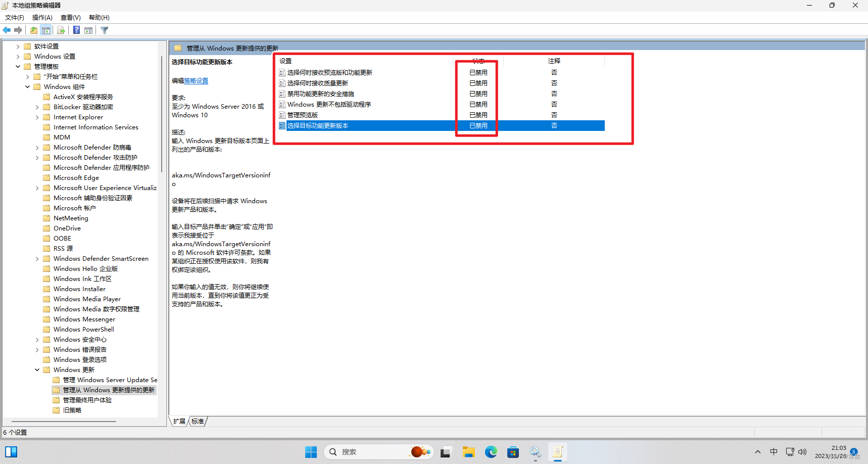
Task: Toggle the show/hide console tree icon
Action: [46, 30]
